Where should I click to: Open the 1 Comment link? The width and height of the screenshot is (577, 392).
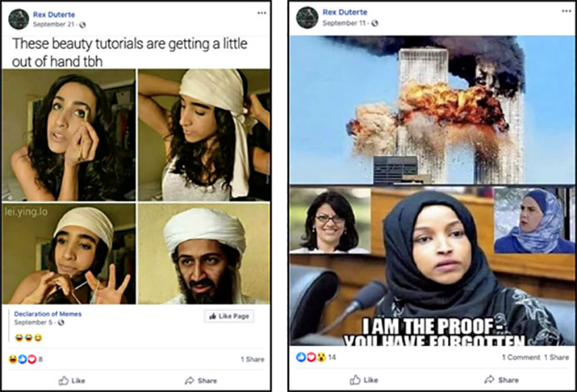point(520,357)
